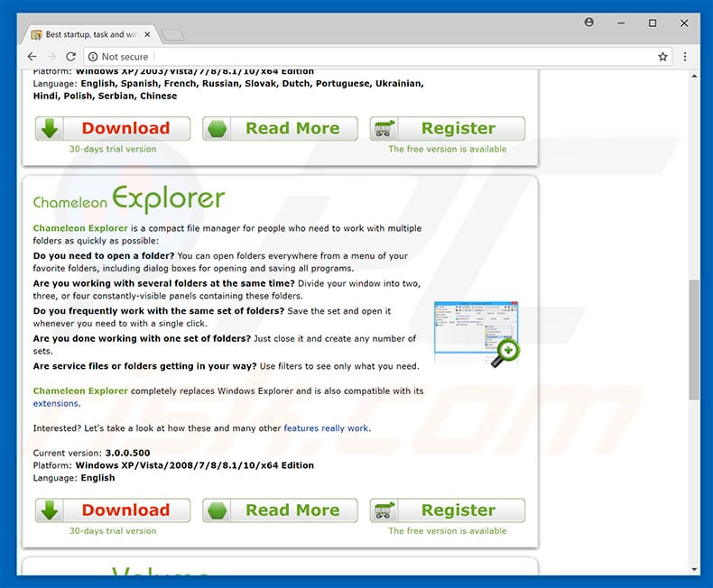
Task: Click 'Windows XP/Vista/2008/7/8/8.1/10/x64 Edition' platform text
Action: point(195,465)
